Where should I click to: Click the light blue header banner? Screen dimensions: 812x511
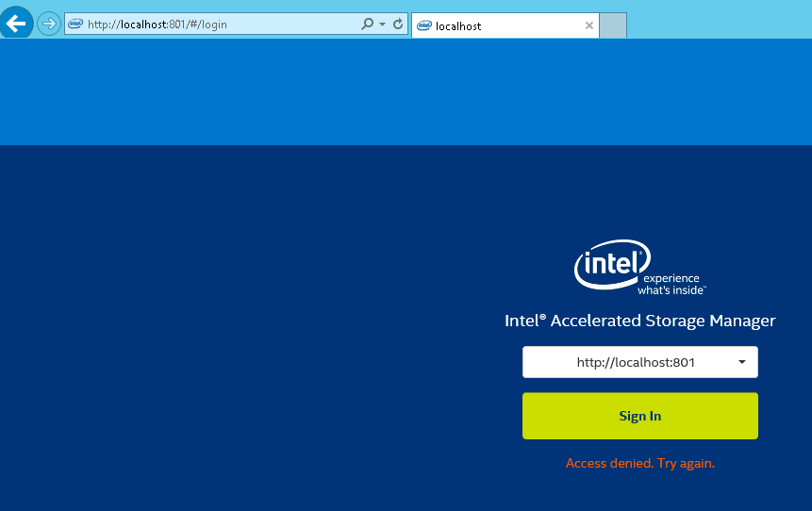point(406,92)
